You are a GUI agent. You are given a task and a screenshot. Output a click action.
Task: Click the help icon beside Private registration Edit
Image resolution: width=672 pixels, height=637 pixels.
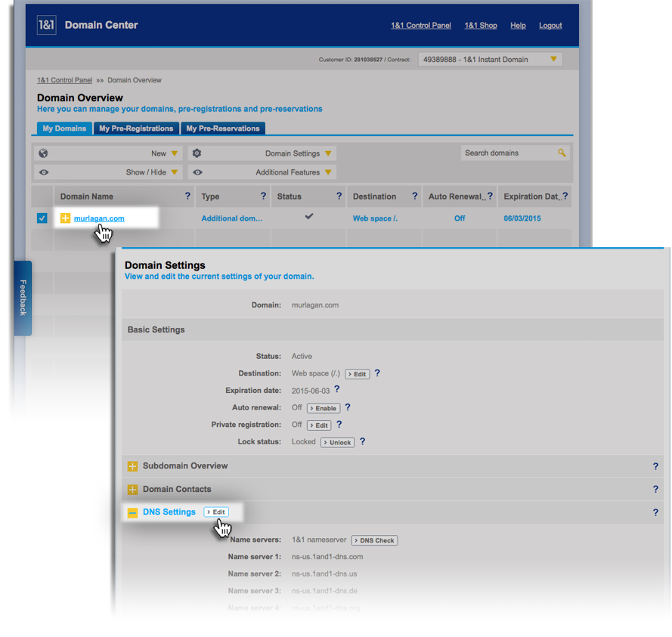(339, 424)
